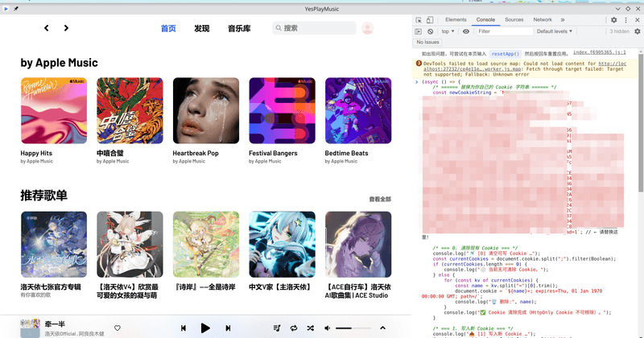
Task: Toggle the DevTools device toolbar
Action: 430,19
